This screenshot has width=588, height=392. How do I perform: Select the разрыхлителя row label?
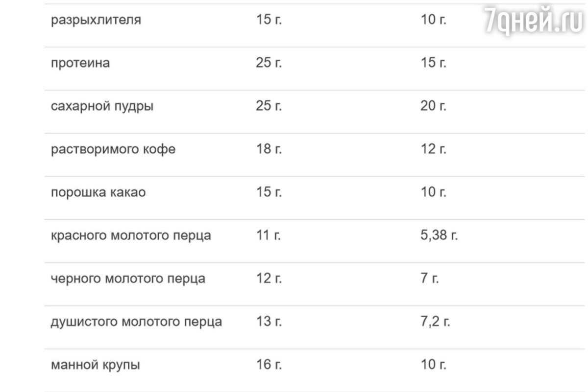96,21
